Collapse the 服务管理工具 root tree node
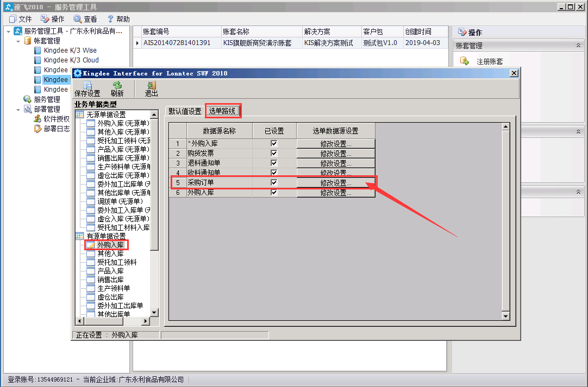 click(x=8, y=31)
